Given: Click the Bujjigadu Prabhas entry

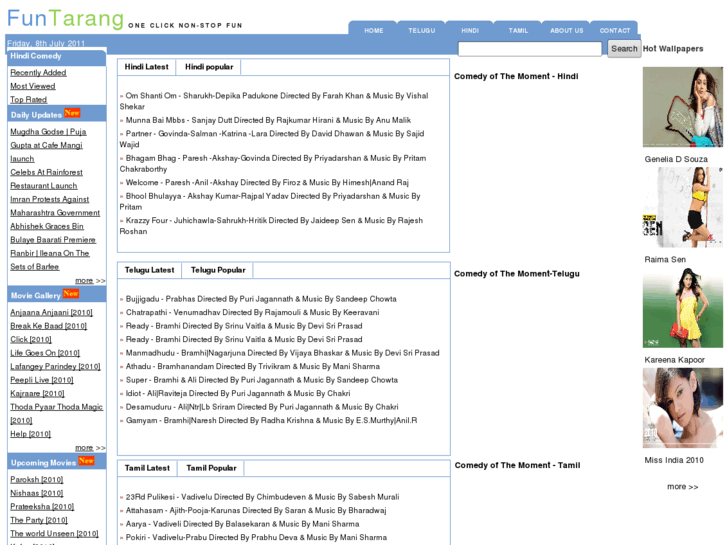Looking at the screenshot, I should coord(261,299).
